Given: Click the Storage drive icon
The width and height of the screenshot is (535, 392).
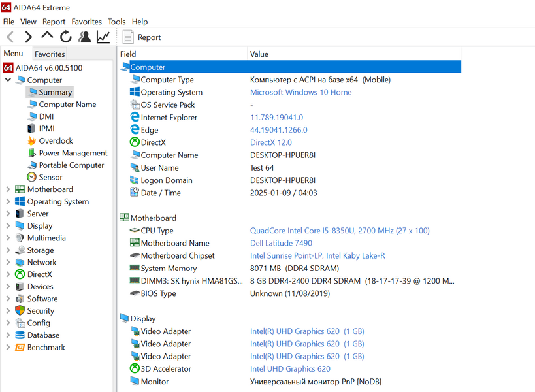Looking at the screenshot, I should pyautogui.click(x=20, y=250).
